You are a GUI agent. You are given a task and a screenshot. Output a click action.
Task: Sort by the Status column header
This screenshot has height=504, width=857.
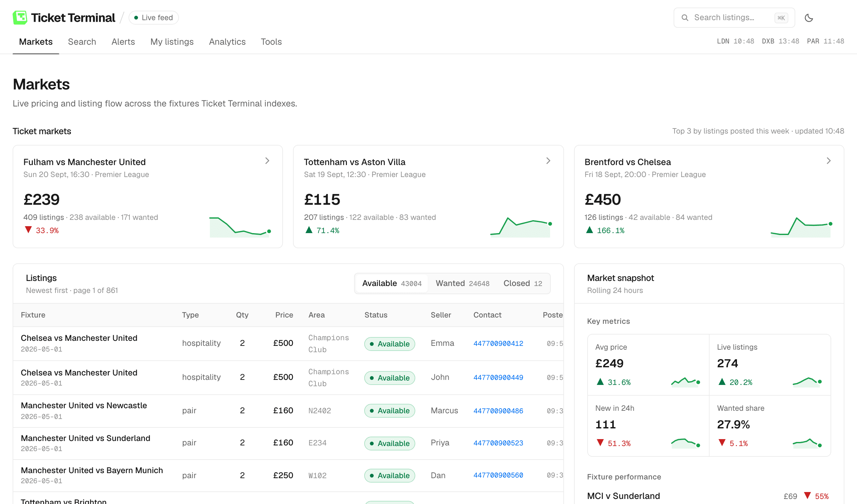point(376,315)
